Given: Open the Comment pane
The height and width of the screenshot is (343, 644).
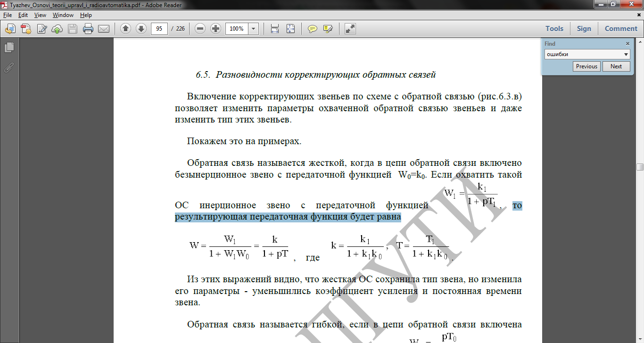Looking at the screenshot, I should [621, 29].
